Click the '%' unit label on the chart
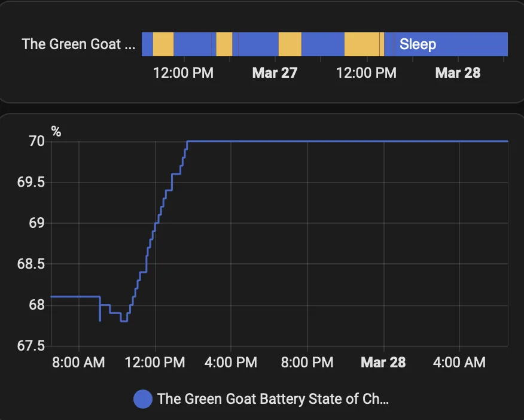Screen dimensions: 524x420 pos(56,132)
